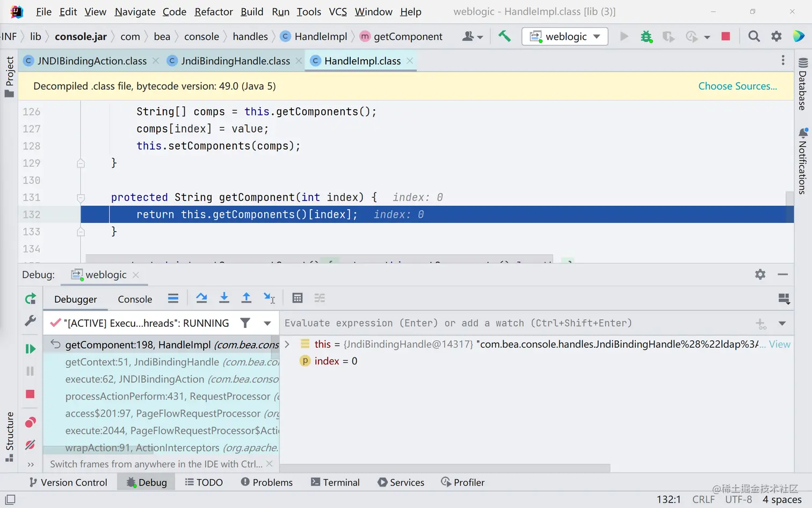Click the fold end marker at line 129
Screen dimensions: 812x508
coord(81,163)
